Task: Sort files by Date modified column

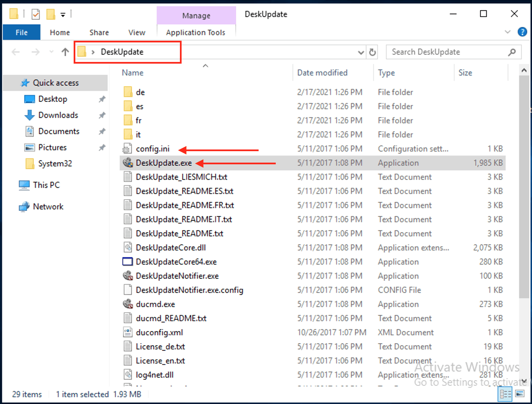Action: click(322, 73)
